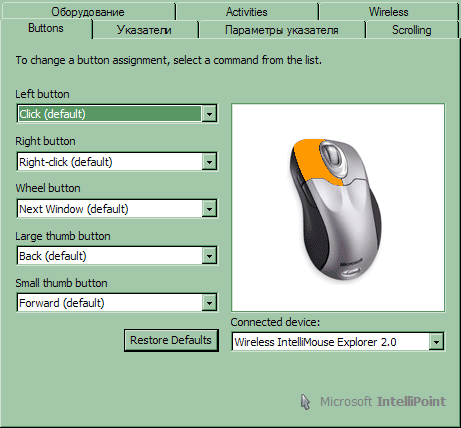The width and height of the screenshot is (461, 428).
Task: Go to the Scrolling tab
Action: (412, 30)
